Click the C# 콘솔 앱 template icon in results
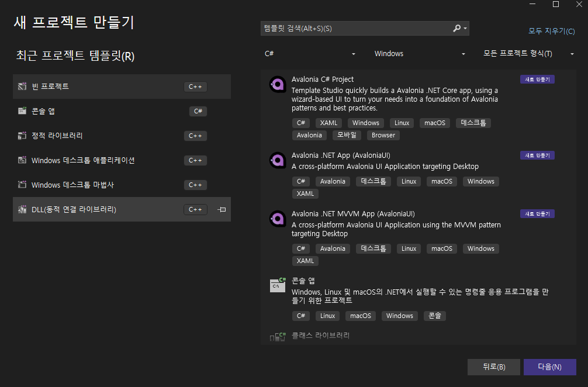 (x=278, y=285)
